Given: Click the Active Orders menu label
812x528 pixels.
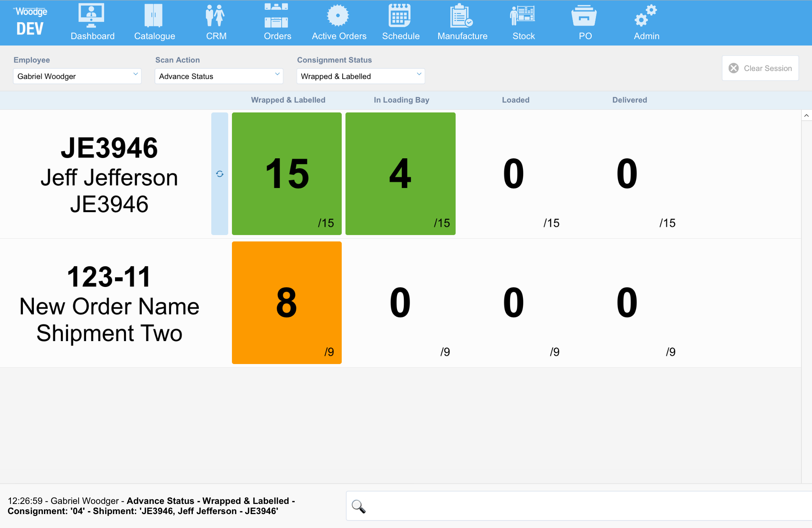Looking at the screenshot, I should point(339,36).
